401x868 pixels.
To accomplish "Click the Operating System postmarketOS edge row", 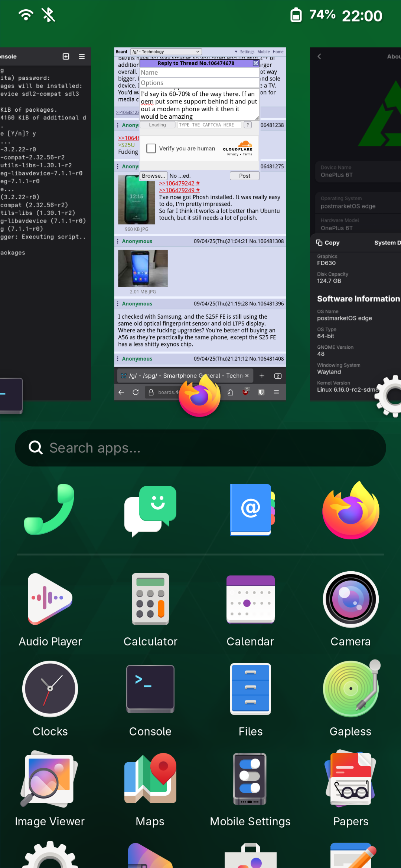I will tap(358, 203).
